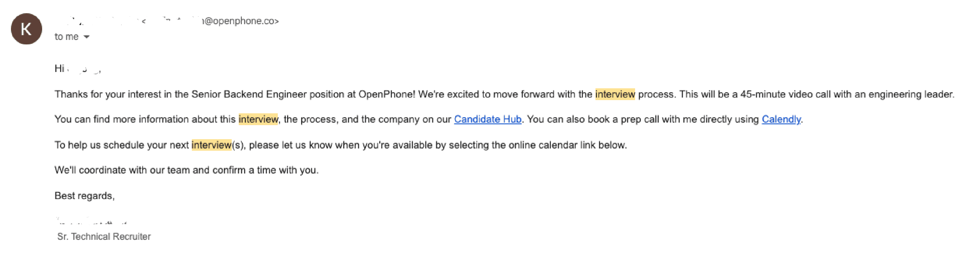Expand recipient details arrow beside "to me"
This screenshot has width=980, height=257.
click(86, 37)
